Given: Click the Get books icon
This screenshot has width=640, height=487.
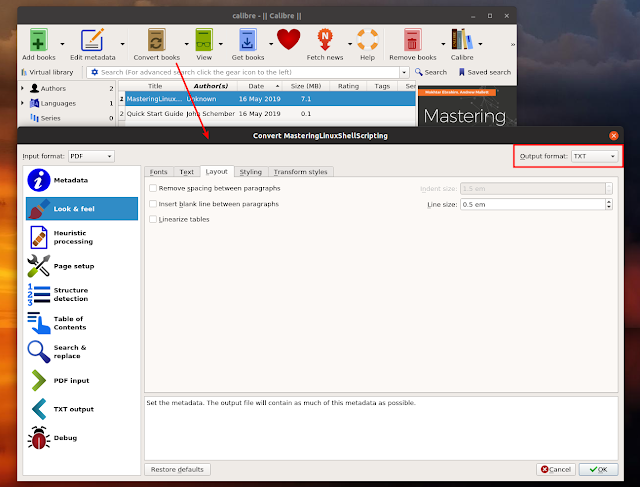Looking at the screenshot, I should [247, 40].
